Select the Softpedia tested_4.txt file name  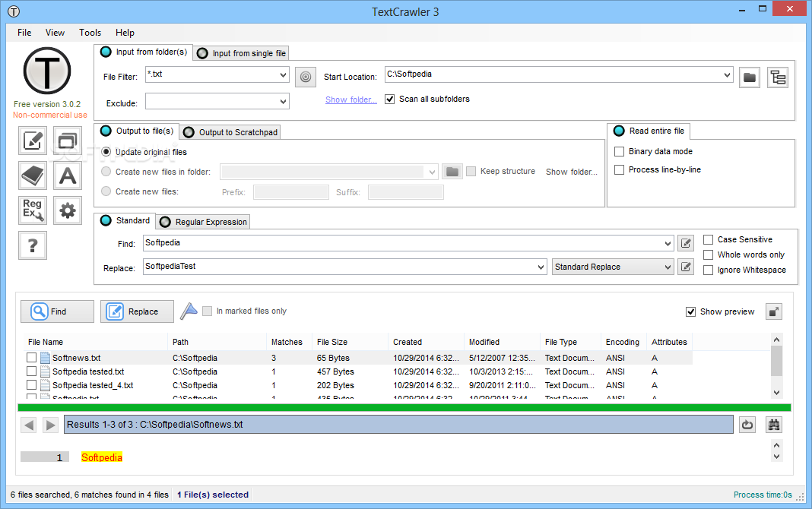click(93, 385)
